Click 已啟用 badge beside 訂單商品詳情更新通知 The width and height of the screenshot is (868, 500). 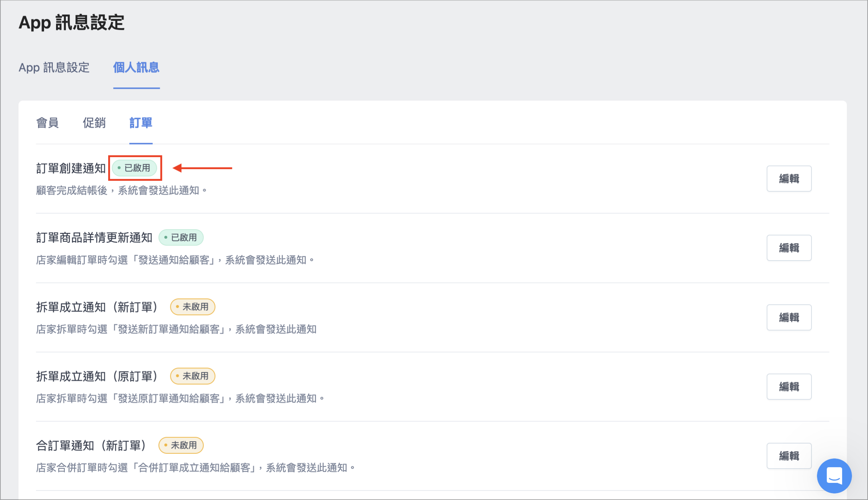[181, 238]
